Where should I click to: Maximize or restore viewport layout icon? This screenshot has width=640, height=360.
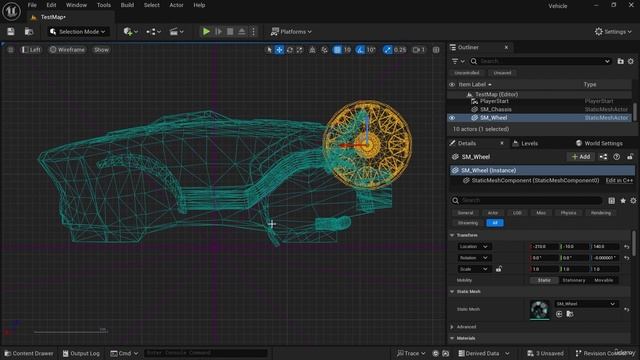coord(436,50)
